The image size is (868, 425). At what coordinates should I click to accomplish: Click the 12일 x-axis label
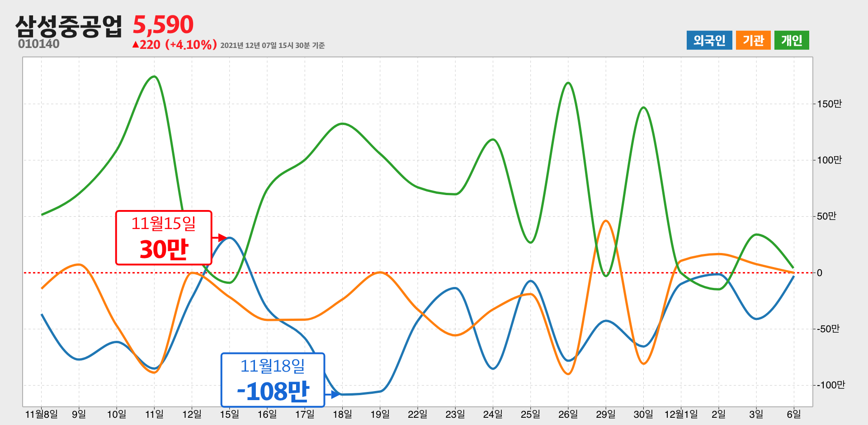(192, 414)
